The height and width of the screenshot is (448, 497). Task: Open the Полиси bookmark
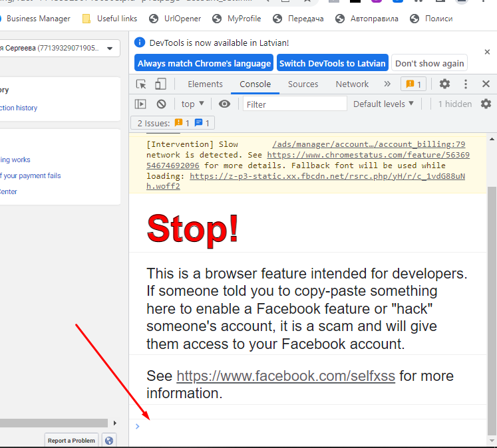click(430, 19)
